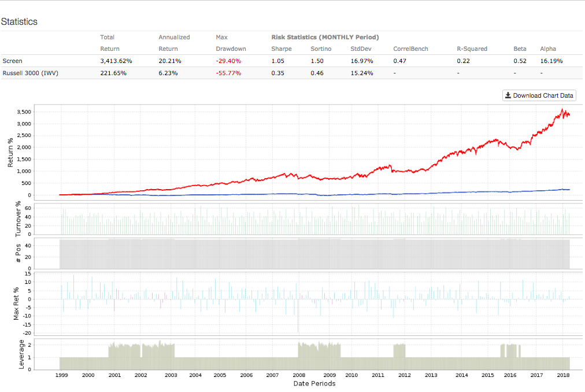Click the Screen alpha value 16.19%

coord(551,61)
